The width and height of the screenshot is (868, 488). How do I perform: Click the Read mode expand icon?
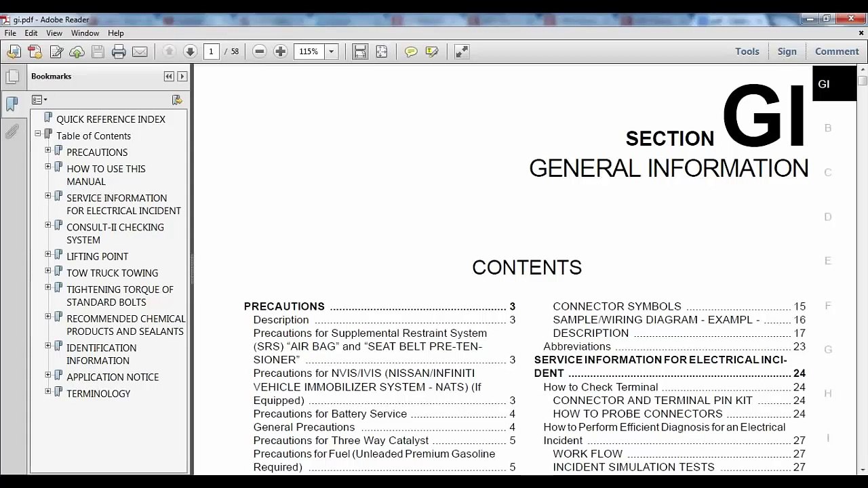(x=462, y=52)
